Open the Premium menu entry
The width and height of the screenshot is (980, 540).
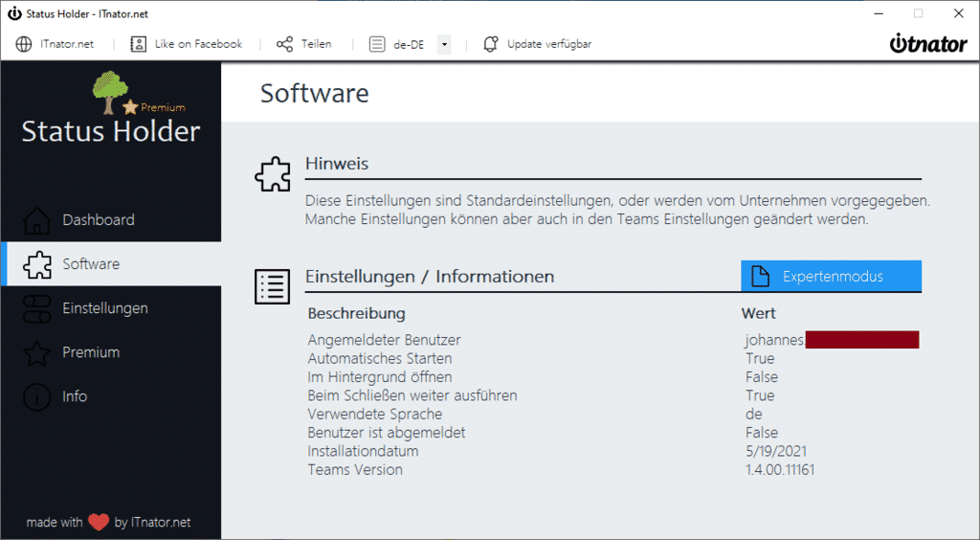111,352
